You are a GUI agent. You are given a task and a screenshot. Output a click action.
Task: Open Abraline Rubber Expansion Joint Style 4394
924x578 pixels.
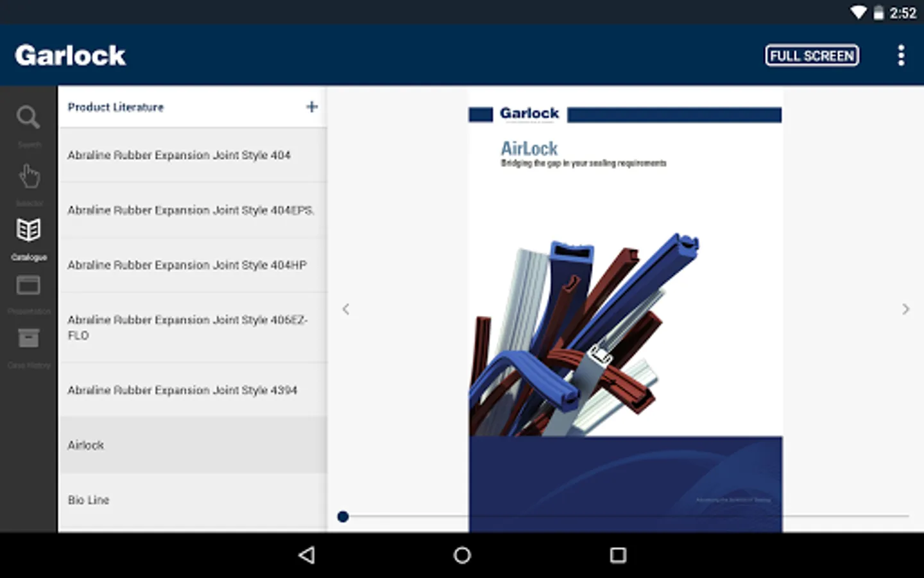click(193, 390)
